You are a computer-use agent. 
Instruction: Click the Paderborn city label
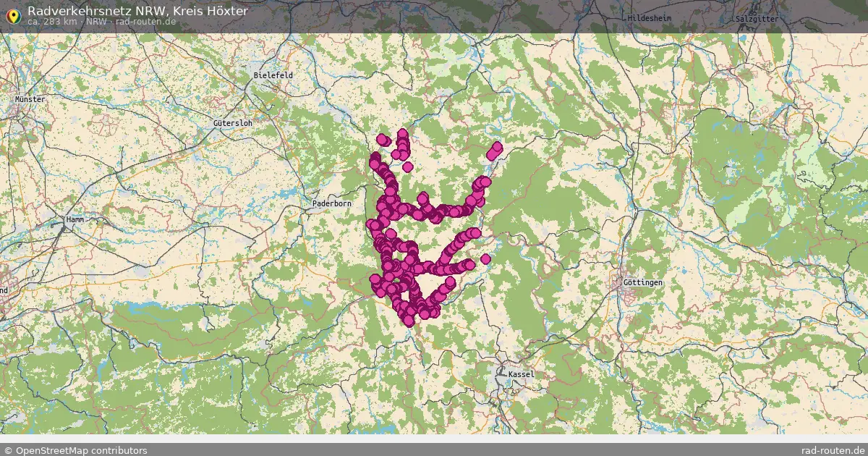(x=331, y=204)
